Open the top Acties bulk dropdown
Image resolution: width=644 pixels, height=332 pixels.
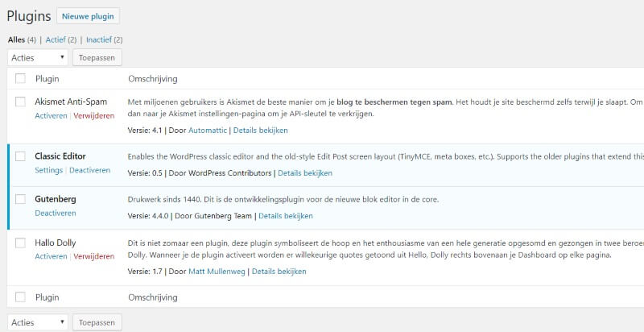click(37, 57)
